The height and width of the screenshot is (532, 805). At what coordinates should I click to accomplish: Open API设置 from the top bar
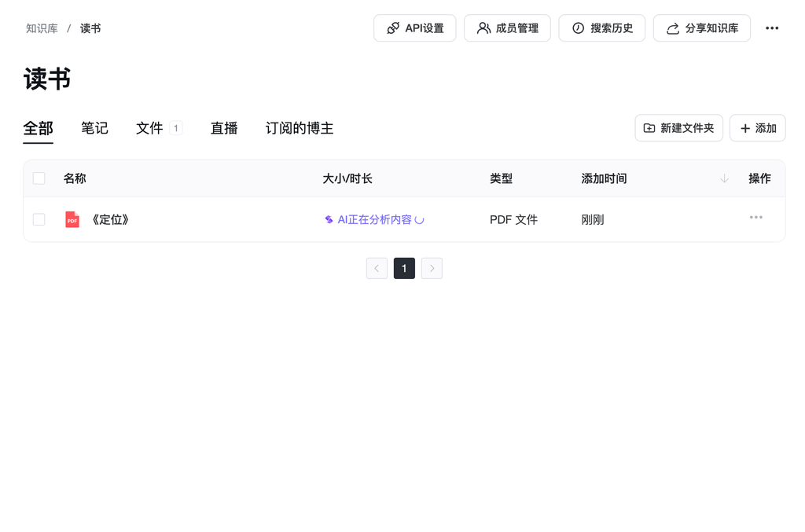coord(414,28)
